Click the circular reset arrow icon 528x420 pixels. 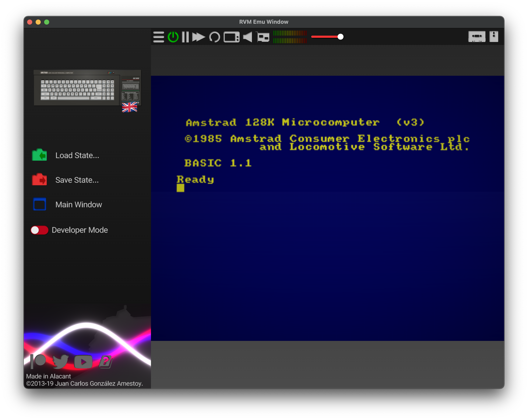click(215, 37)
